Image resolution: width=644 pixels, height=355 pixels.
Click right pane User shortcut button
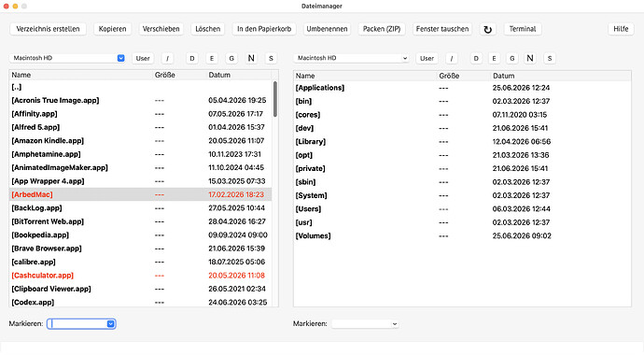[427, 58]
